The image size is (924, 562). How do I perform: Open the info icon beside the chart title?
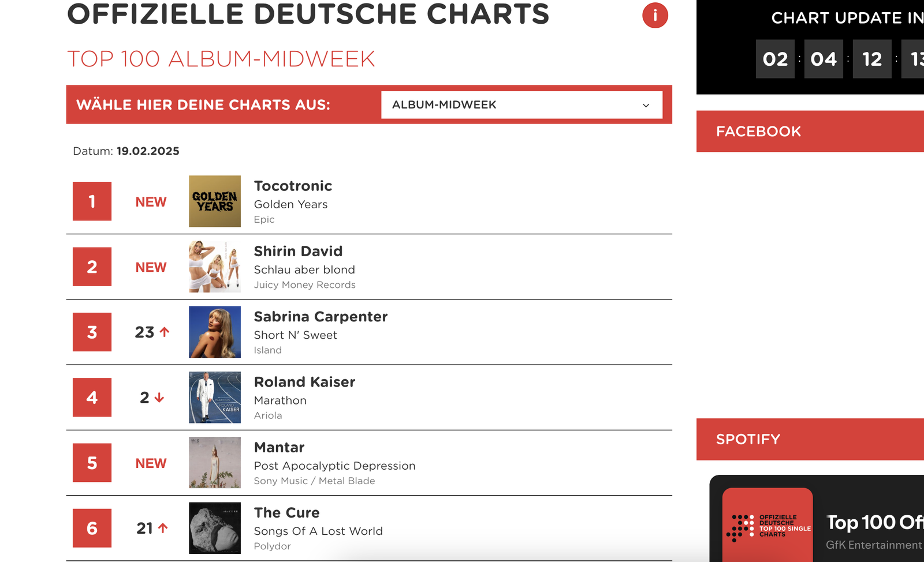coord(654,16)
